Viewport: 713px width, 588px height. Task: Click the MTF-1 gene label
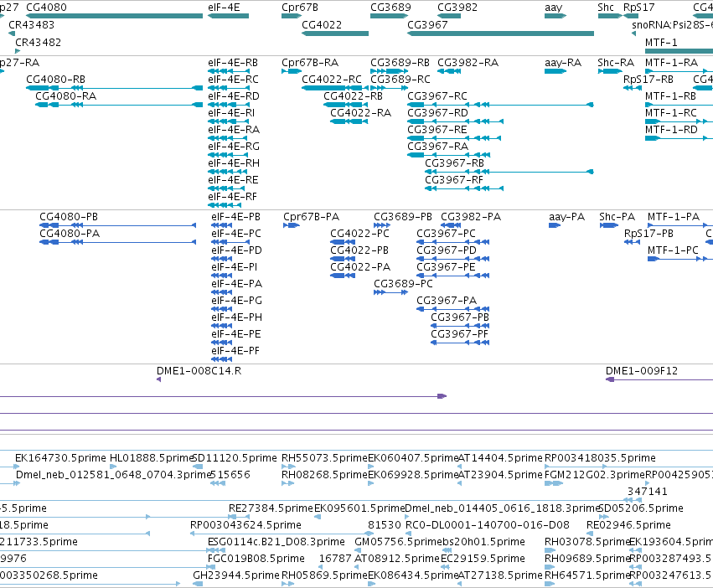(x=661, y=42)
